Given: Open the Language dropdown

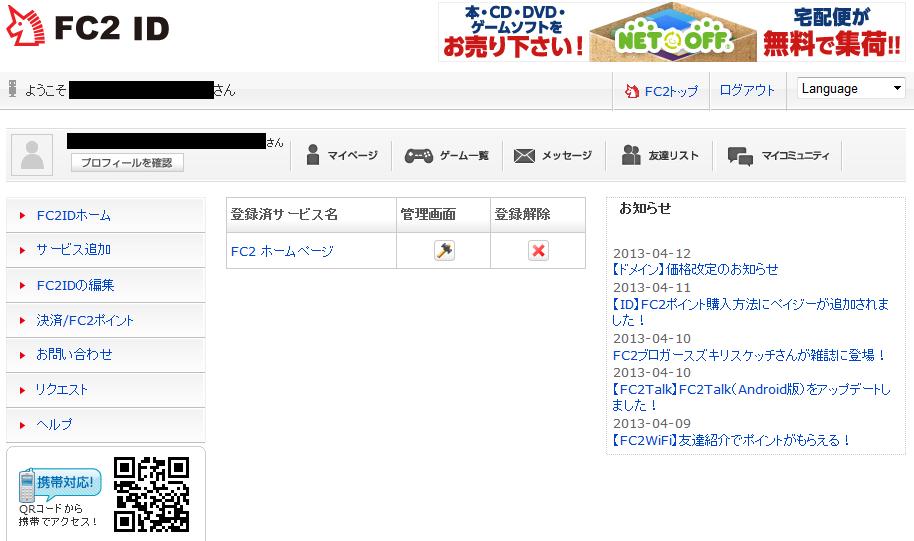Looking at the screenshot, I should click(850, 89).
